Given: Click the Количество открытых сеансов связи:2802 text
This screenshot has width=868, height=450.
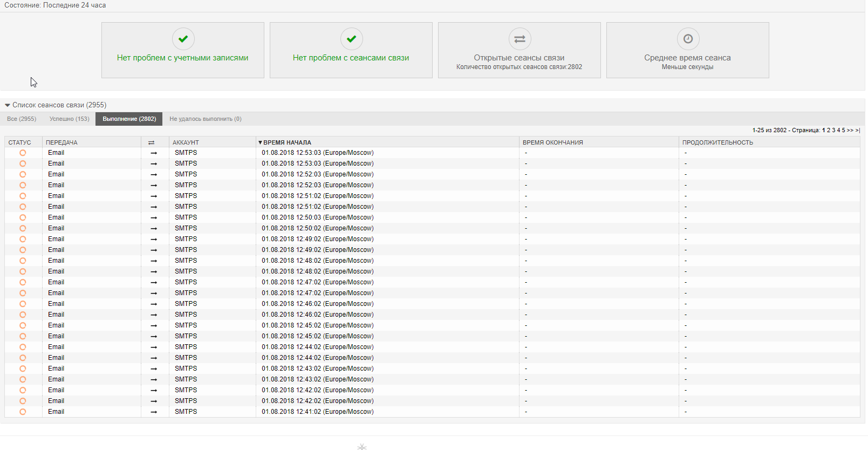Looking at the screenshot, I should [x=520, y=67].
